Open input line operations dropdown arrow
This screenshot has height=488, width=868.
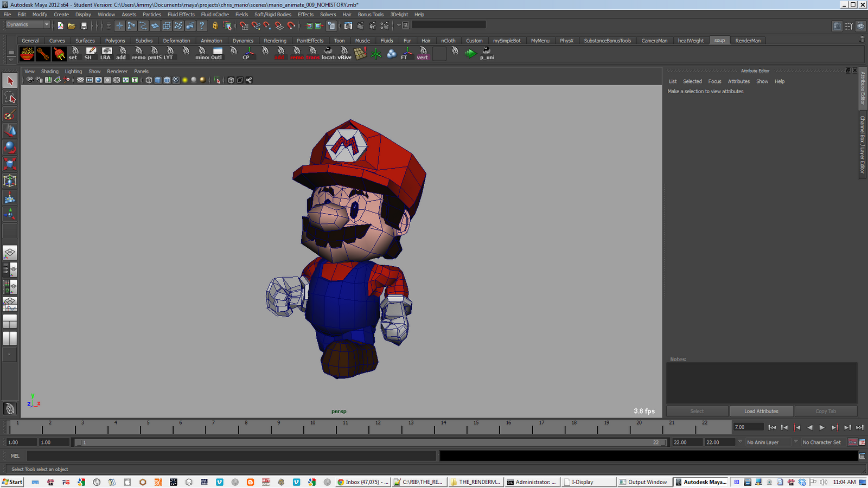399,25
